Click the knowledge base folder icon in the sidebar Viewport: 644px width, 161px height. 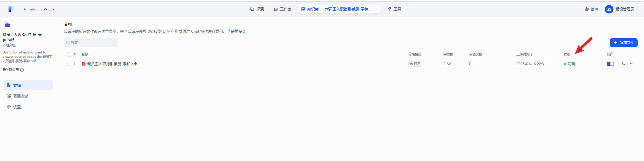pos(7,25)
